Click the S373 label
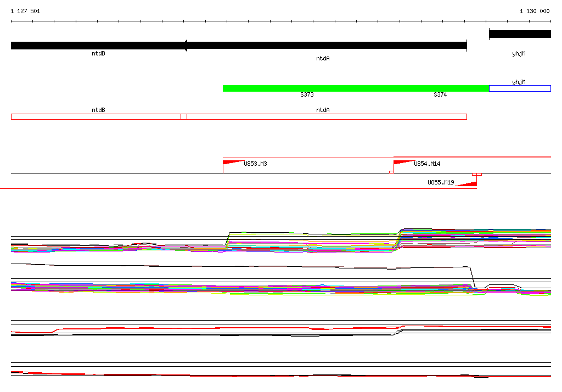Viewport: 562px width, 392px height. coord(307,94)
